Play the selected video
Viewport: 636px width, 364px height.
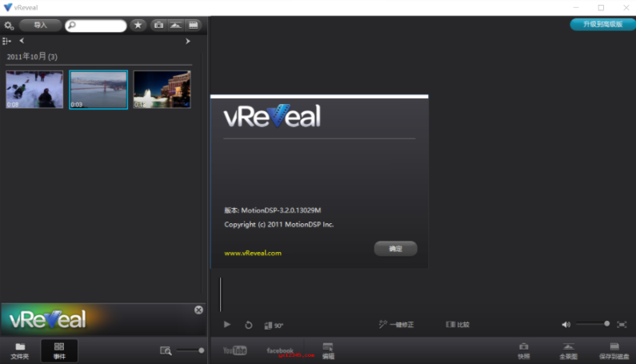227,325
